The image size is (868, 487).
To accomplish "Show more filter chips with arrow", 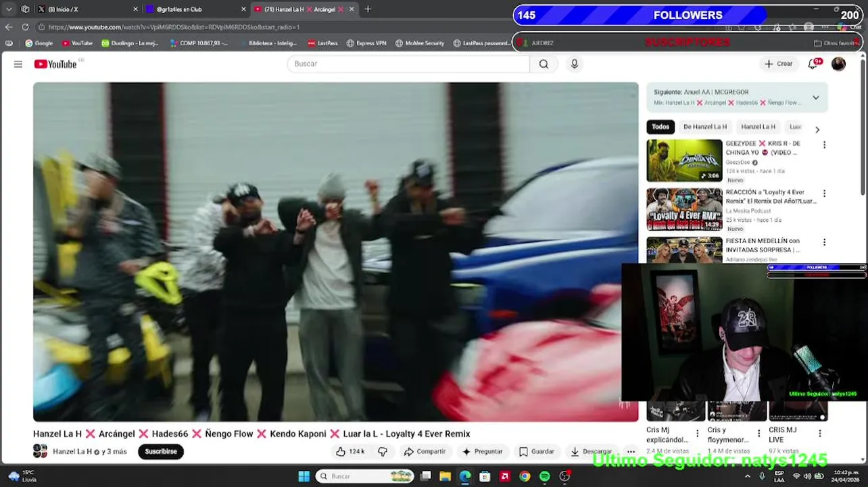I will (817, 129).
